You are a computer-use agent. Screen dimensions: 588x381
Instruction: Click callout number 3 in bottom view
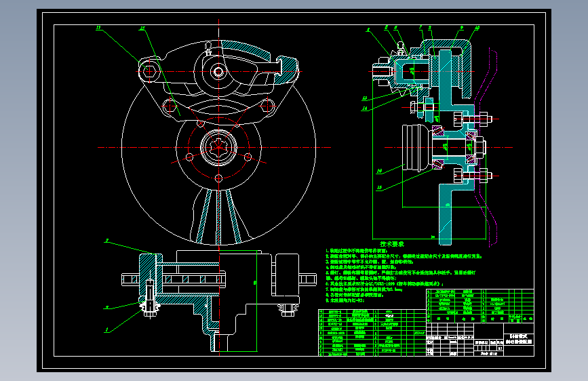click(x=107, y=241)
